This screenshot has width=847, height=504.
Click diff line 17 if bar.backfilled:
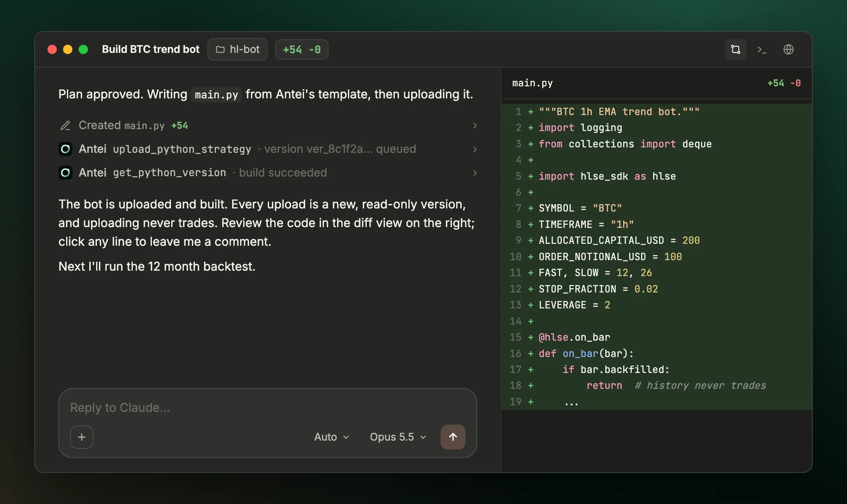pos(656,369)
